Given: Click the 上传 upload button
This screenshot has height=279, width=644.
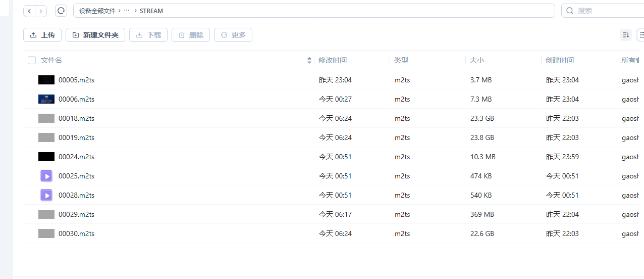Looking at the screenshot, I should pyautogui.click(x=42, y=35).
